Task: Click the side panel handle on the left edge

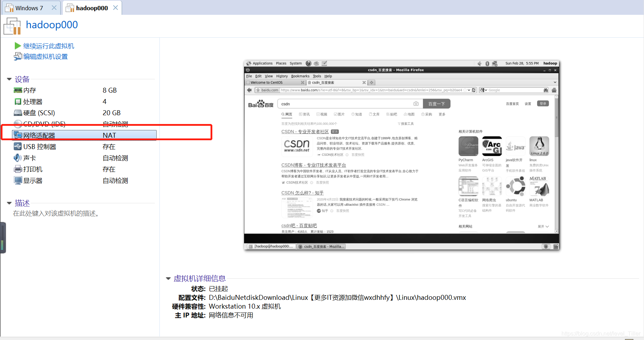Action: point(3,237)
